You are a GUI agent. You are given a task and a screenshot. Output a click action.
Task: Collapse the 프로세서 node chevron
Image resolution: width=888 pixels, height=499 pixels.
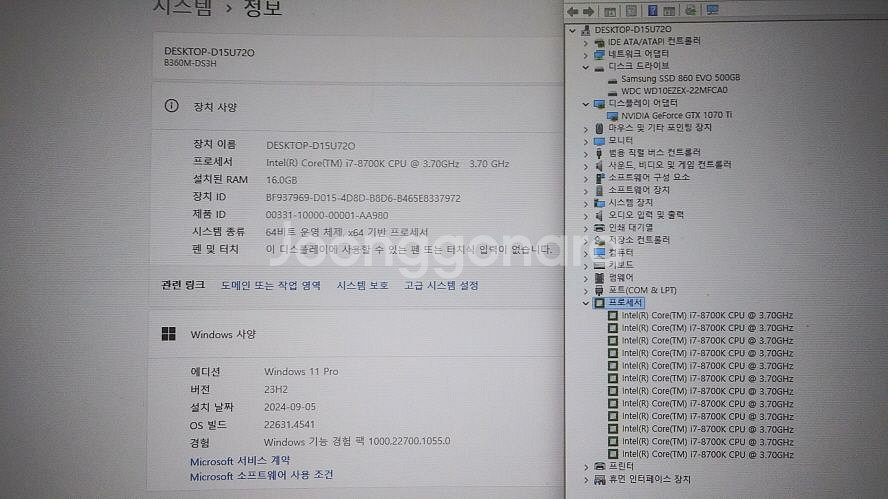pyautogui.click(x=586, y=304)
